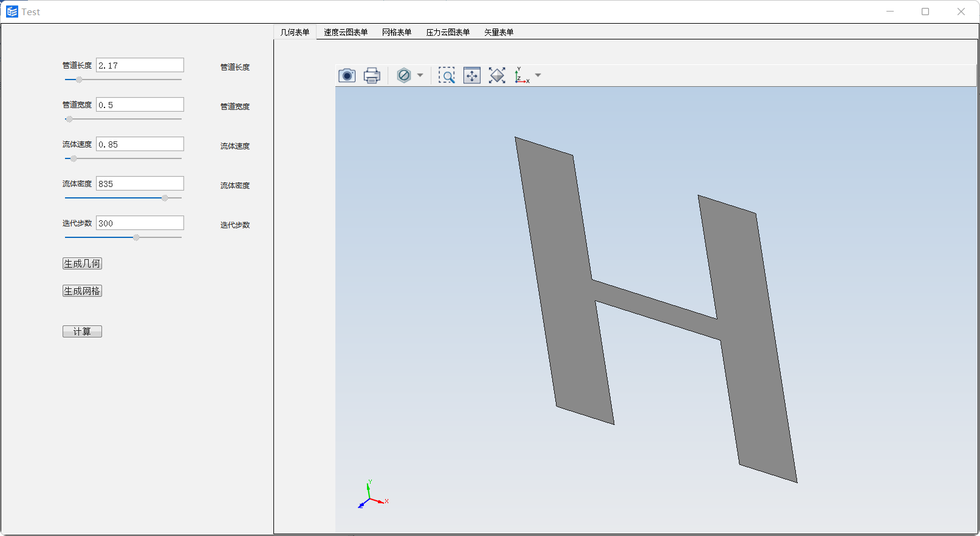980x536 pixels.
Task: Open the 速度云图表单 tab
Action: pyautogui.click(x=346, y=32)
